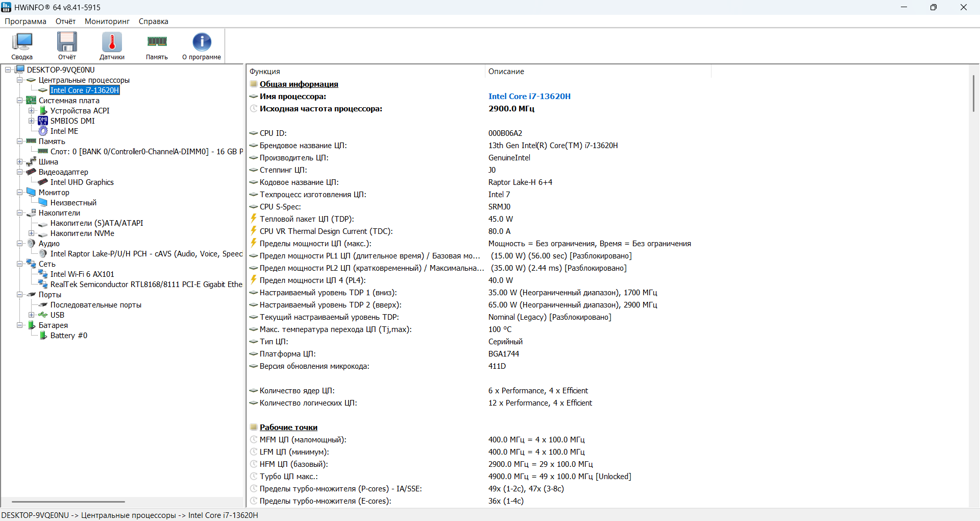Open the Сводка summary toolbar icon
The width and height of the screenshot is (980, 521).
coord(22,42)
